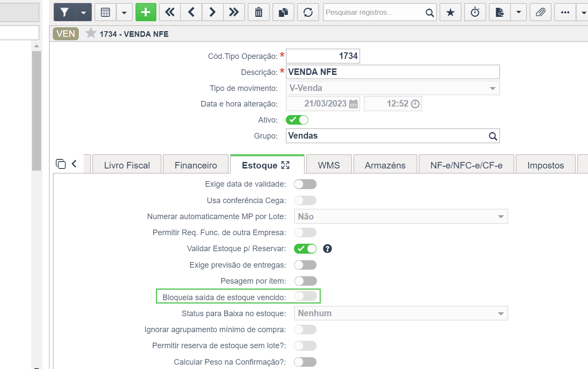This screenshot has width=588, height=369.
Task: Delete record with the trash icon
Action: pos(258,12)
